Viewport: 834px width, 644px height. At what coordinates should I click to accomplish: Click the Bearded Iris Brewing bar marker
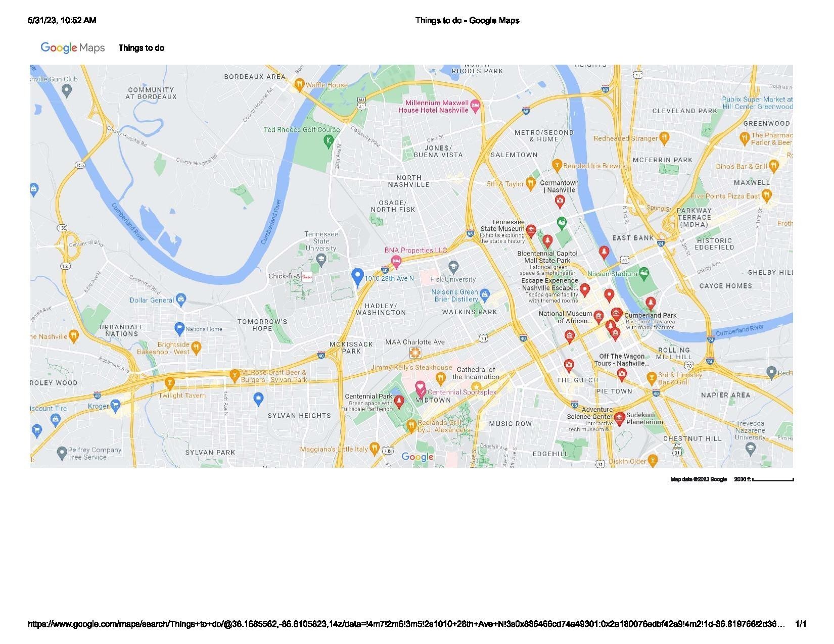tap(557, 165)
